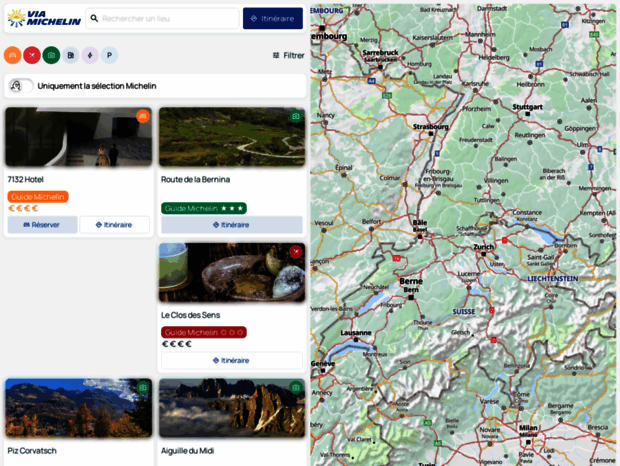Click the green three-star Guide Michelin tag
The image size is (620, 466).
click(x=204, y=208)
